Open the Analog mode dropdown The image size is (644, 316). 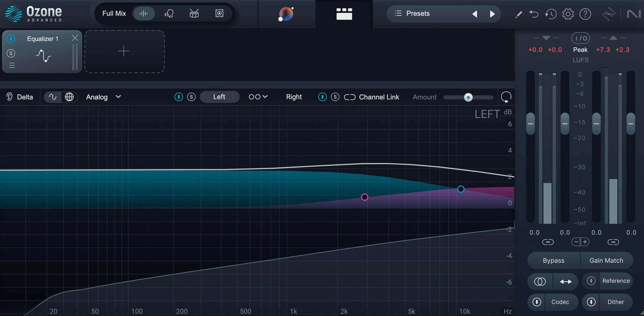point(103,97)
